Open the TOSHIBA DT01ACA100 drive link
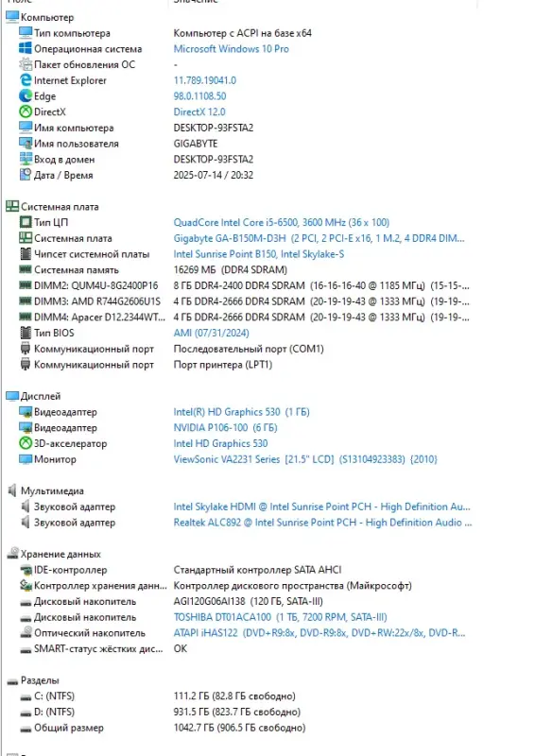 [281, 617]
